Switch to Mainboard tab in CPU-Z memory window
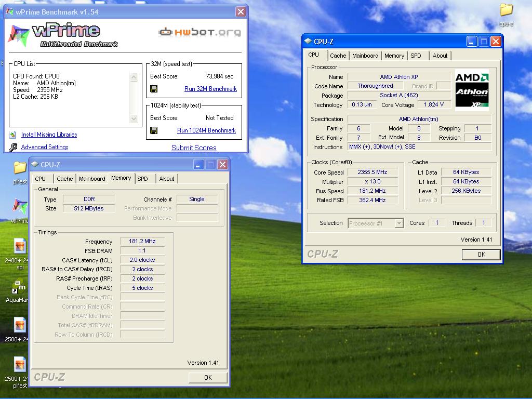 pyautogui.click(x=92, y=179)
